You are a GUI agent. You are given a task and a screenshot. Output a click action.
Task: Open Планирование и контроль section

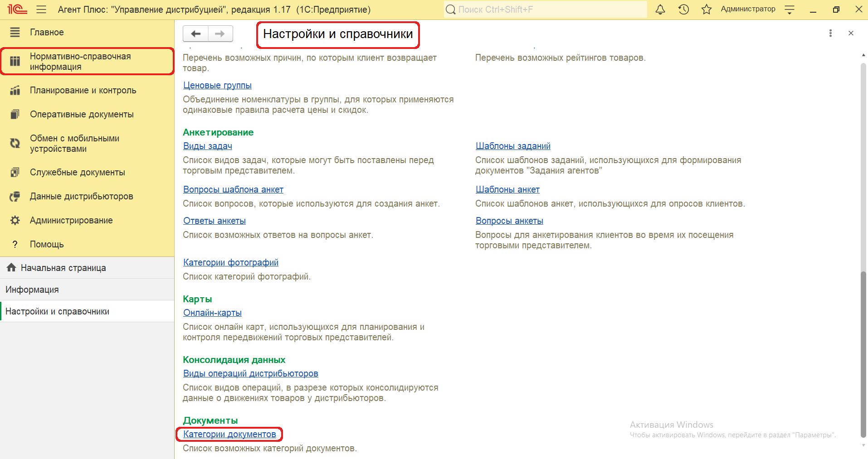tap(83, 90)
